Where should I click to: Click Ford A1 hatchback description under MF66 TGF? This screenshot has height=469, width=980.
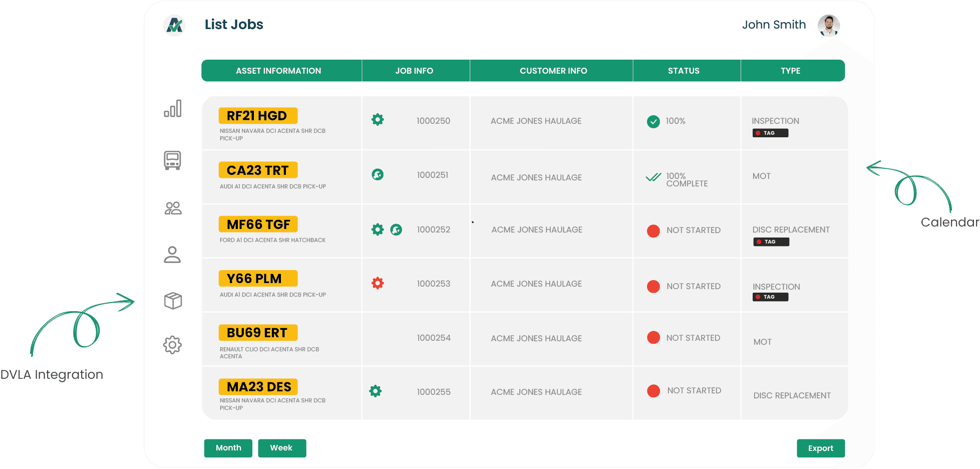pyautogui.click(x=272, y=240)
